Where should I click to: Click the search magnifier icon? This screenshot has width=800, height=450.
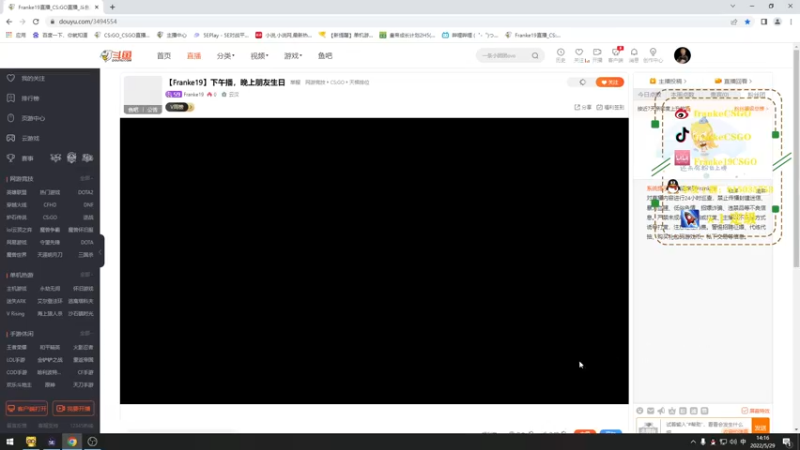coord(535,56)
